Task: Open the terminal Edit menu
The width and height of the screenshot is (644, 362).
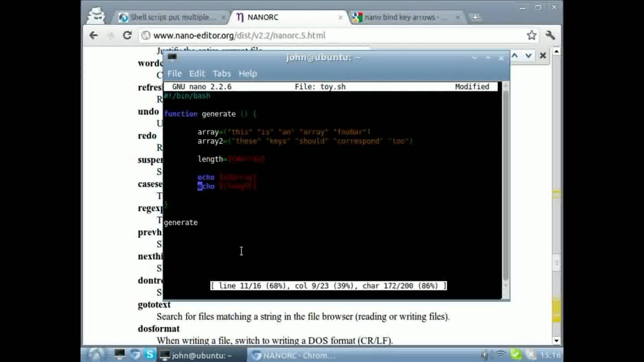Action: click(197, 73)
